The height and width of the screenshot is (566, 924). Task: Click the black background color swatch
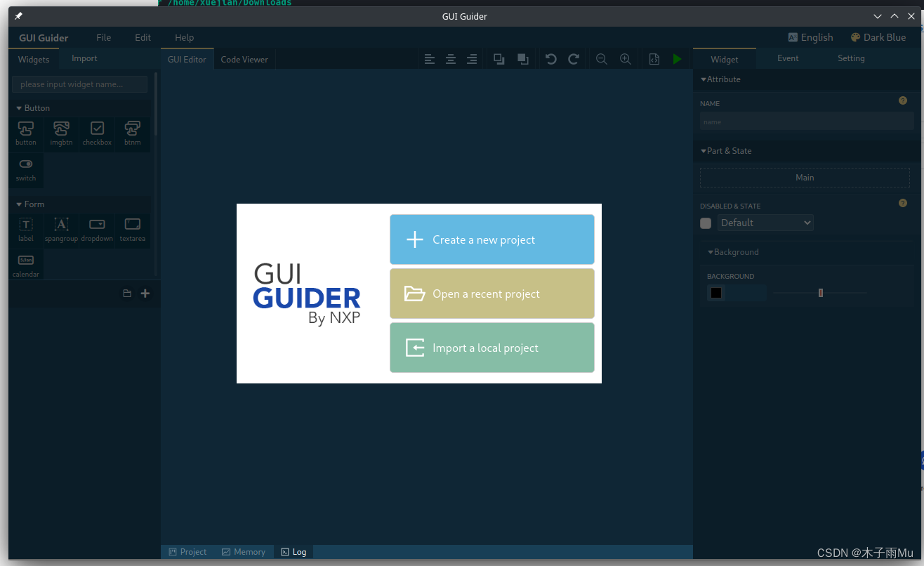(716, 293)
